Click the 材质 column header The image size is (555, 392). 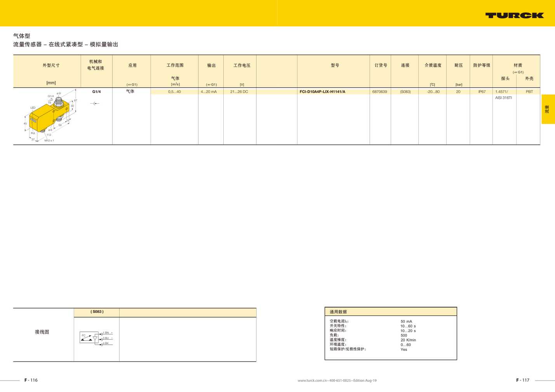click(518, 65)
